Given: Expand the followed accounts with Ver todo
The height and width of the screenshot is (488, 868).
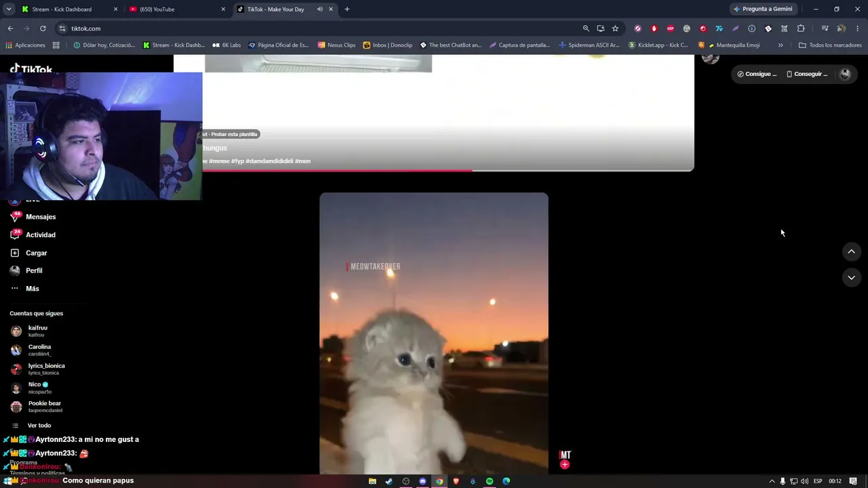Looking at the screenshot, I should click(x=33, y=426).
